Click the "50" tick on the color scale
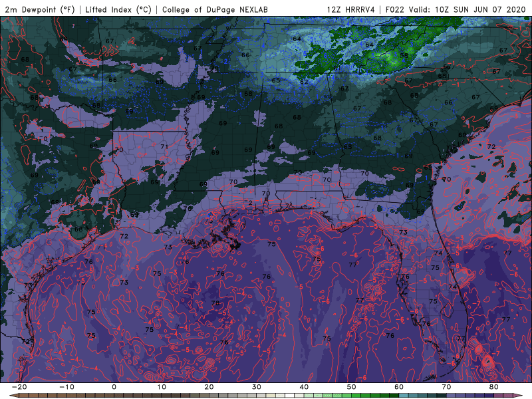Screen dimensions: 532x399 pyautogui.click(x=352, y=387)
